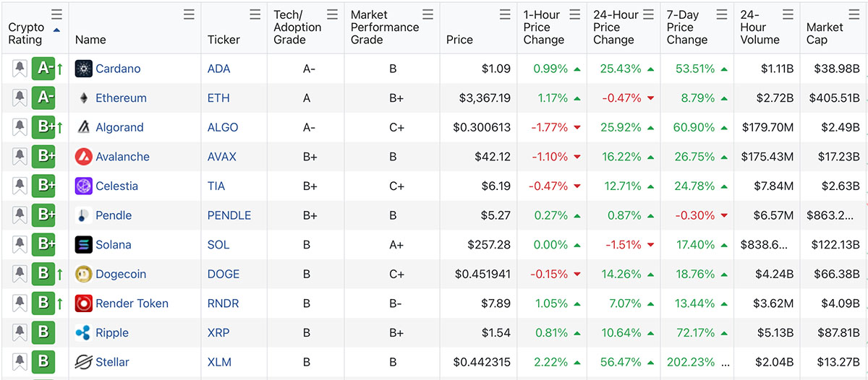868x380 pixels.
Task: Open the AVAX ticker link
Action: coord(222,157)
